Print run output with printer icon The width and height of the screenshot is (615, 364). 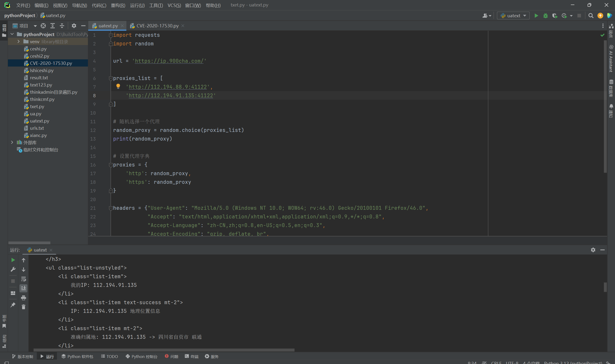pos(24,298)
